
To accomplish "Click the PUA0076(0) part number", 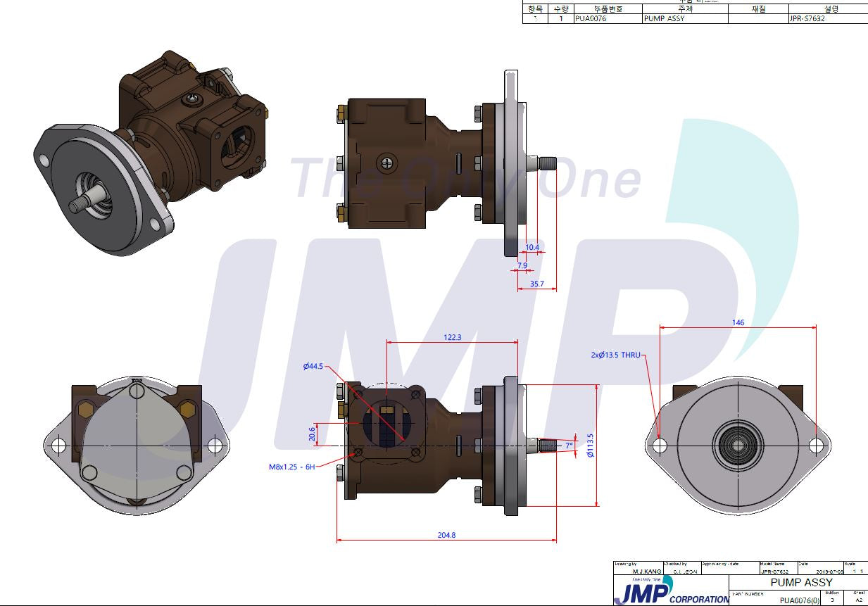I will (800, 600).
